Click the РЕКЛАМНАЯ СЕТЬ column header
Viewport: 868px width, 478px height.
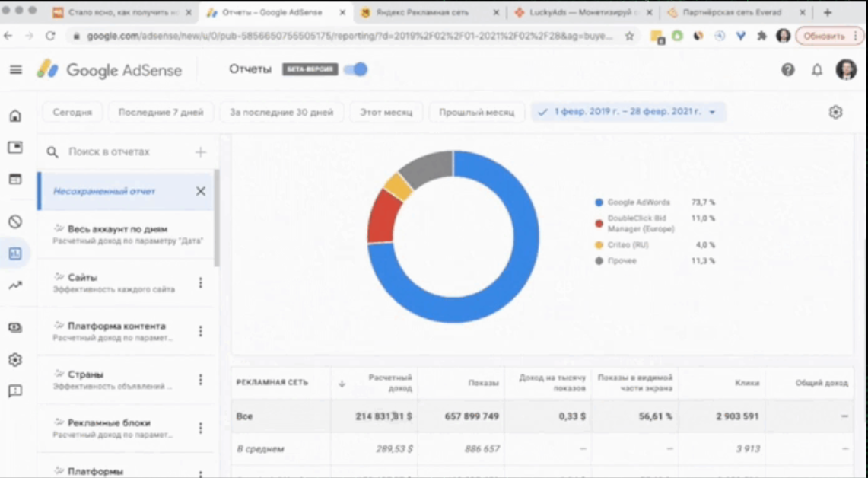[x=272, y=383]
